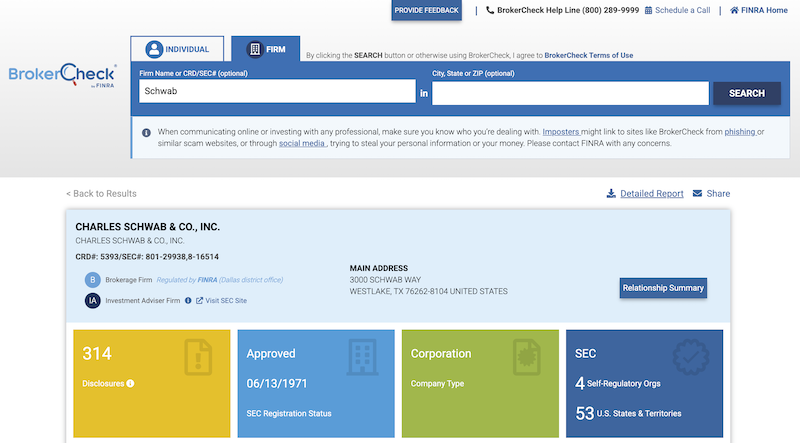Go back to results
Screen dimensions: 800x443
tap(101, 194)
